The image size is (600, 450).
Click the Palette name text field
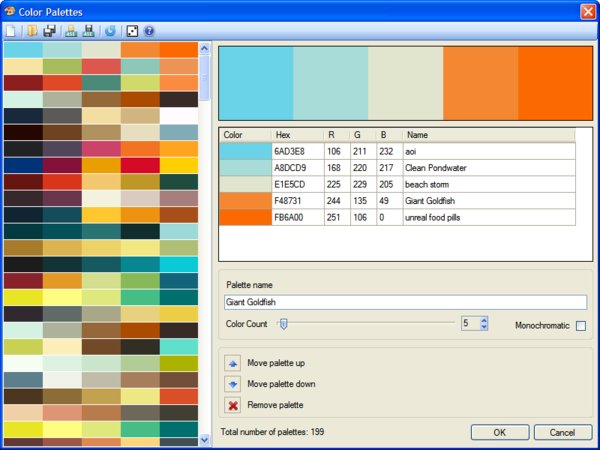pos(405,302)
